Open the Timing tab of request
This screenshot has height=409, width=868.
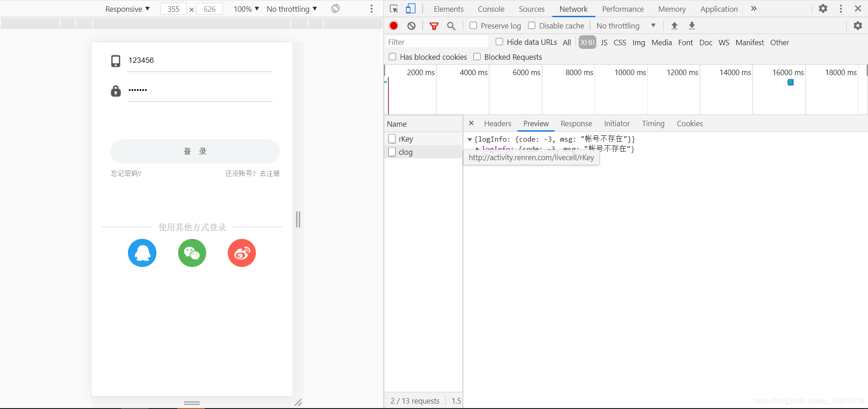pyautogui.click(x=653, y=124)
